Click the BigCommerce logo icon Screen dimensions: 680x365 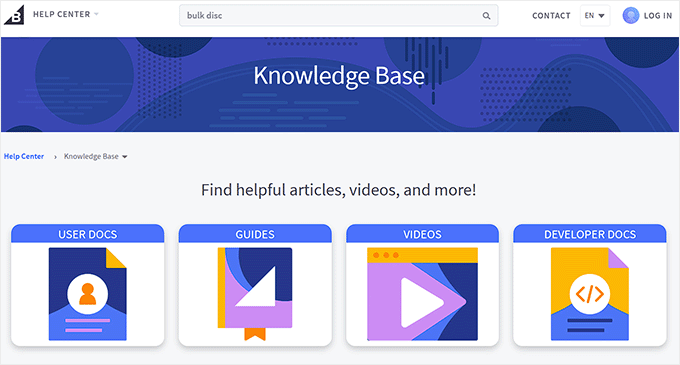(14, 15)
